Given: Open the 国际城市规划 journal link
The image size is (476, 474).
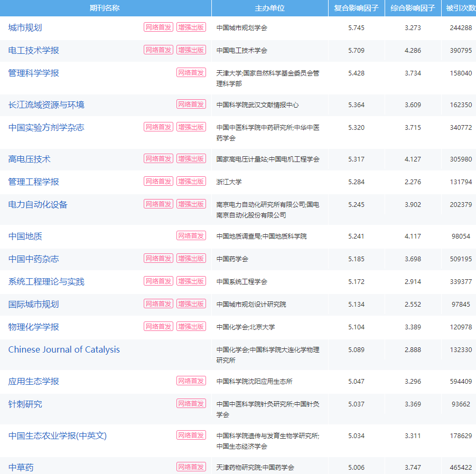Looking at the screenshot, I should pos(34,304).
